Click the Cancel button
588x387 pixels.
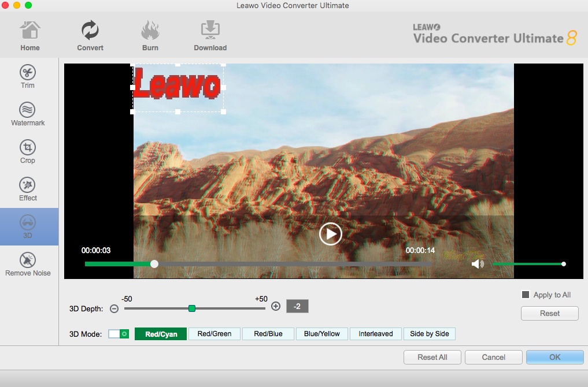(x=494, y=357)
